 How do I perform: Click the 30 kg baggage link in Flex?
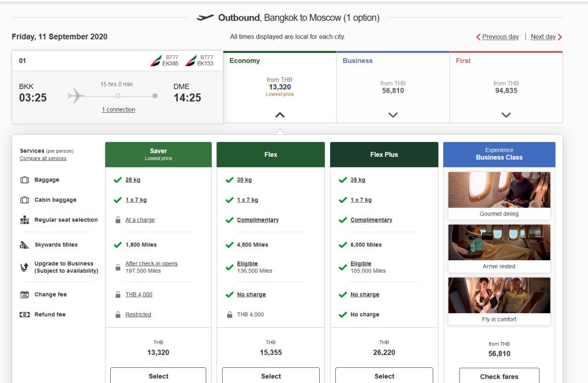pyautogui.click(x=244, y=180)
